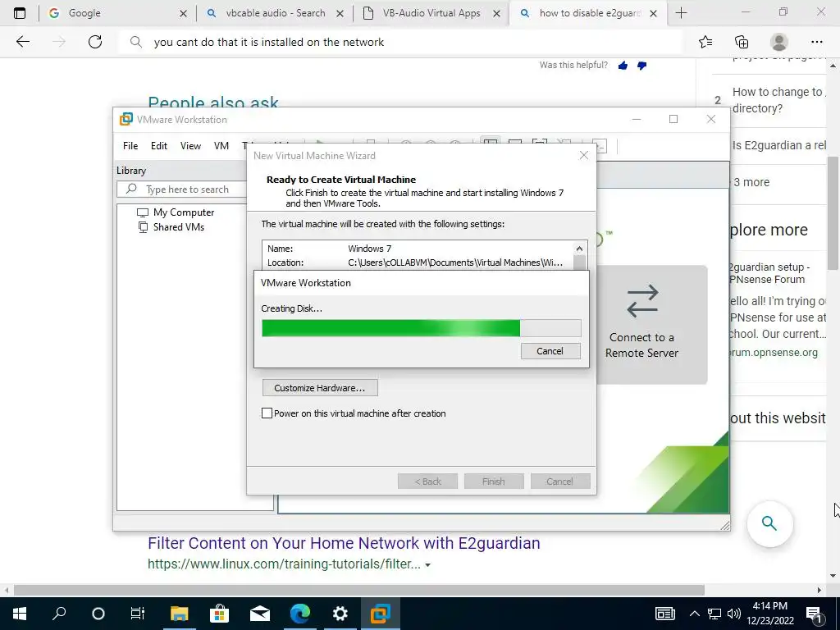The height and width of the screenshot is (630, 840).
Task: Open the Windows Start menu
Action: [x=20, y=614]
